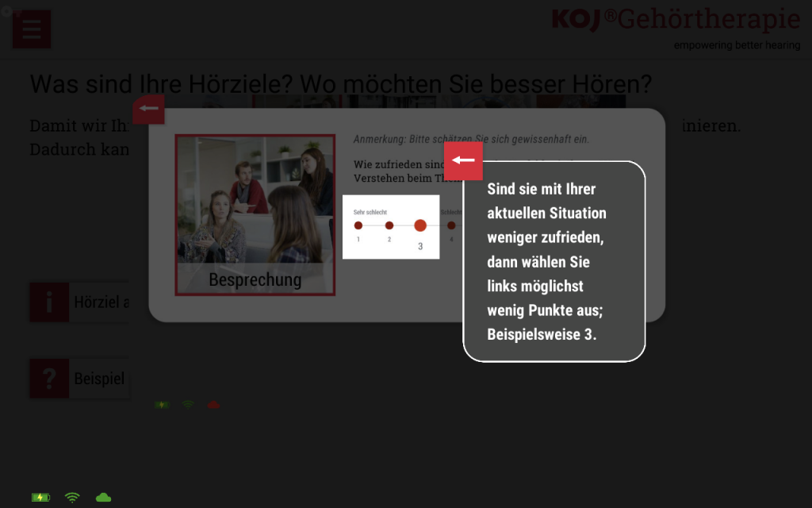Click the Beispiel button label

pyautogui.click(x=99, y=379)
